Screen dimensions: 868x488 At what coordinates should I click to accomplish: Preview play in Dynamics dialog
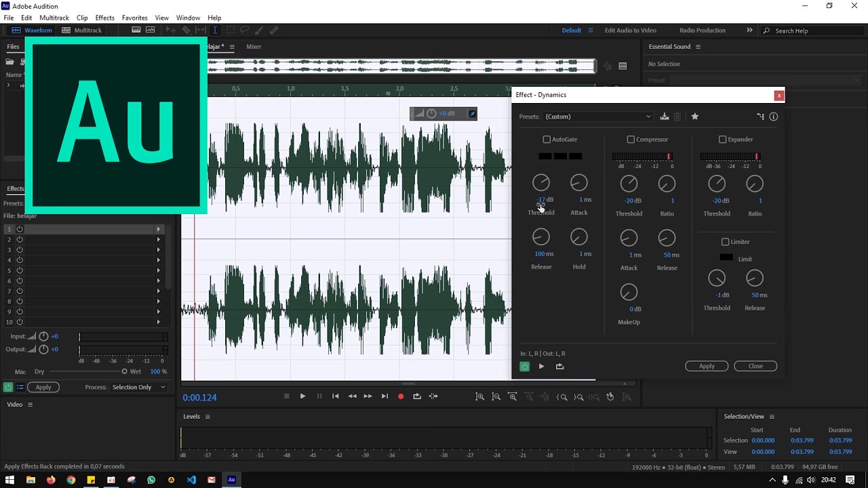click(x=541, y=367)
